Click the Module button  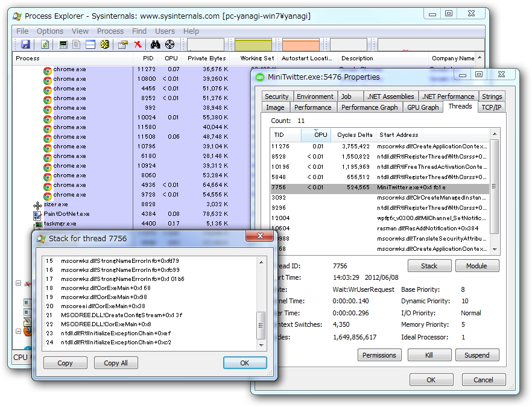[477, 266]
